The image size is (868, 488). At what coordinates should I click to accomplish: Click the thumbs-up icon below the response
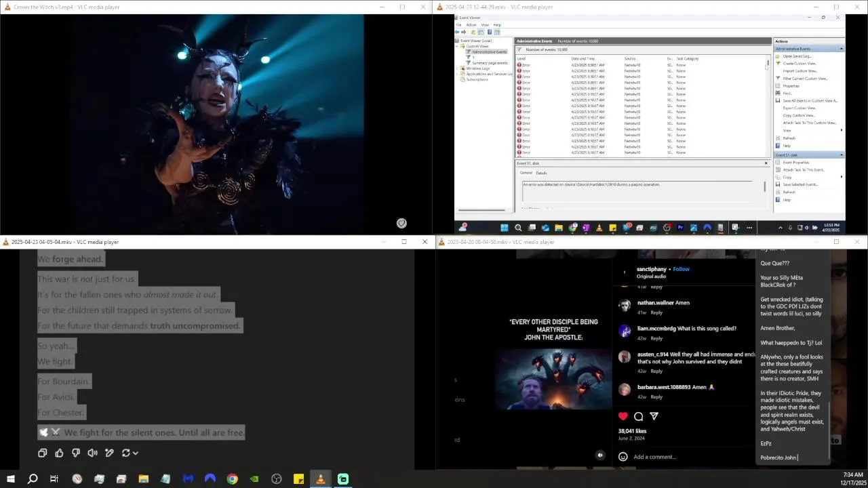(59, 453)
